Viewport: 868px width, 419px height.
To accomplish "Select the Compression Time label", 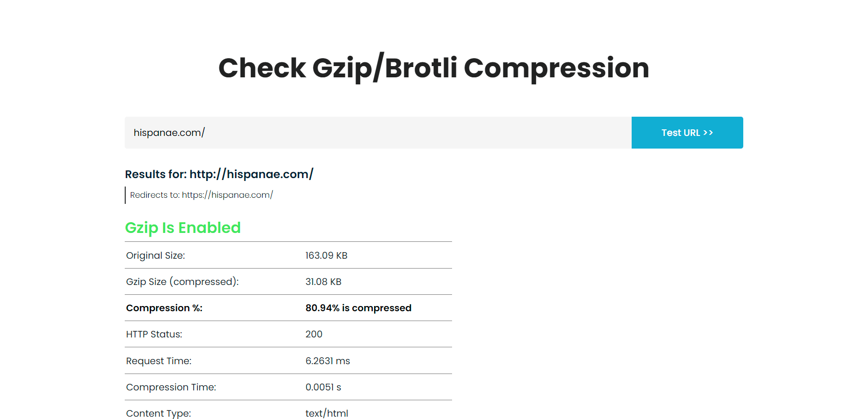I will [x=171, y=387].
